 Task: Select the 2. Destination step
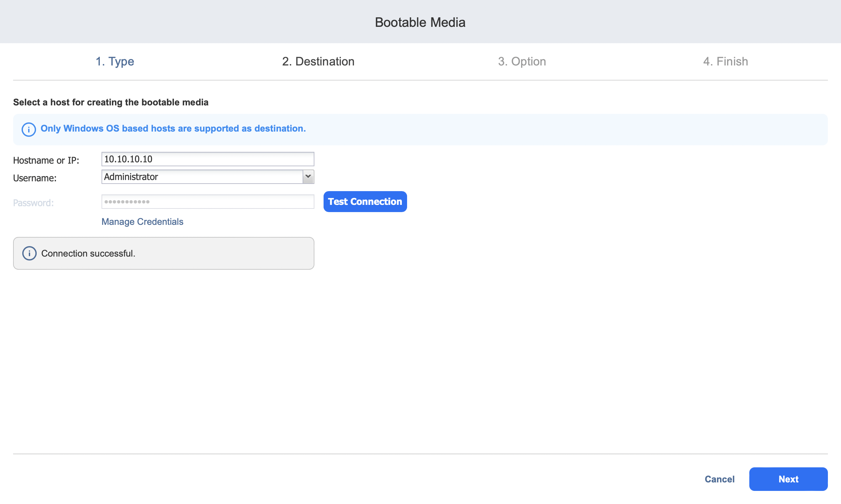[x=318, y=62]
